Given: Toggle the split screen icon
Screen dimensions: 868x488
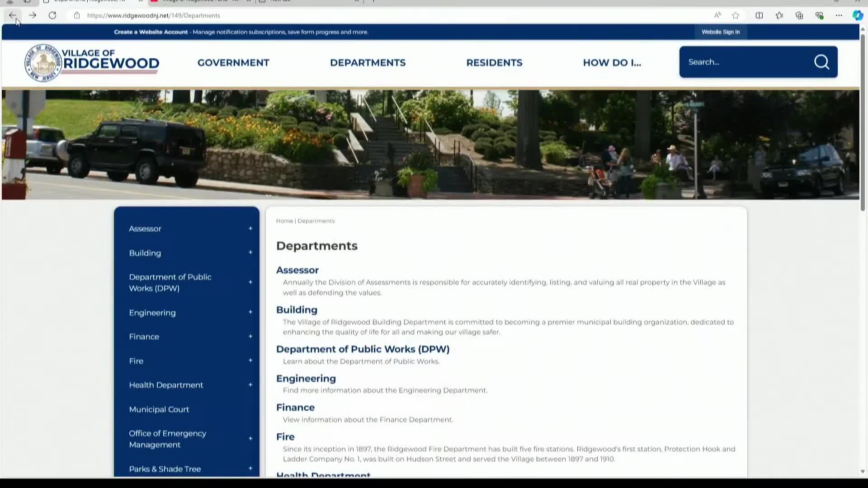Looking at the screenshot, I should [759, 15].
